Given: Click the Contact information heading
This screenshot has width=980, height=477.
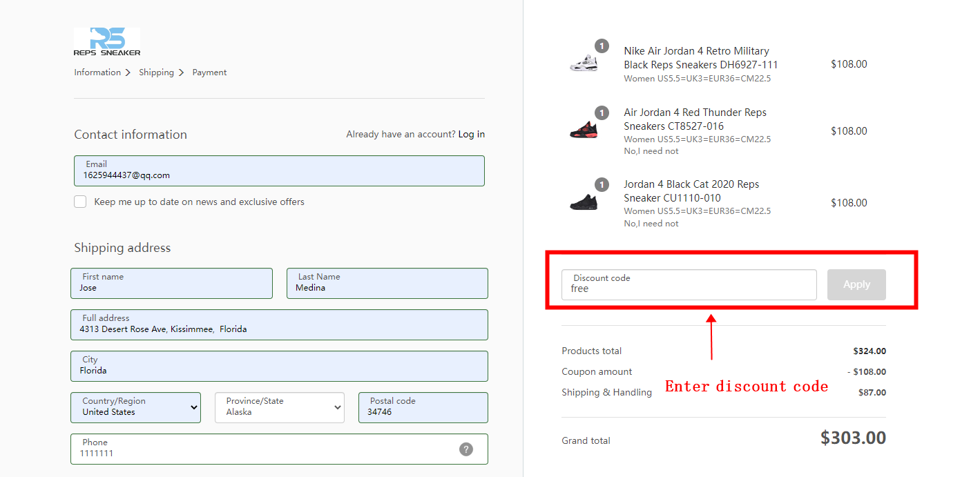Looking at the screenshot, I should click(x=131, y=135).
